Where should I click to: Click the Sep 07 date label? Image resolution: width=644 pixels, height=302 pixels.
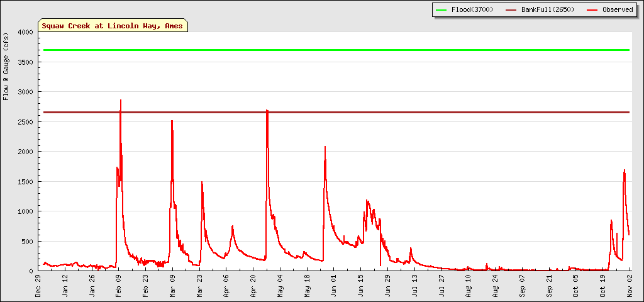coord(523,286)
